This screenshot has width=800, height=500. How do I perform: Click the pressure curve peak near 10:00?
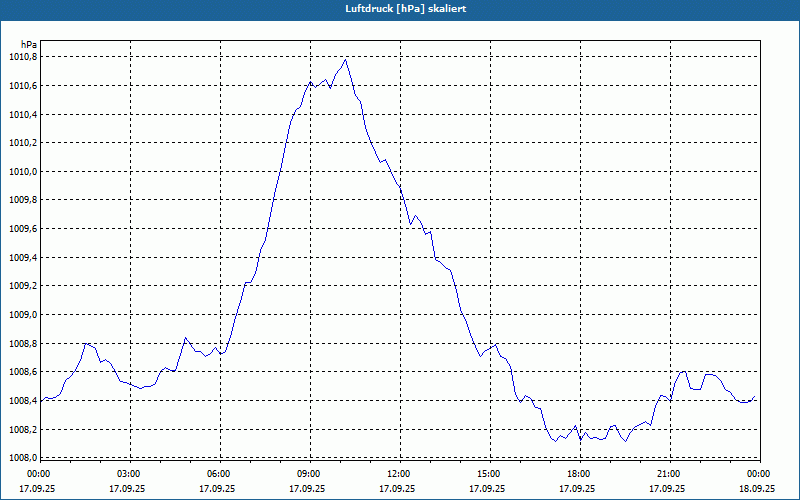[345, 60]
